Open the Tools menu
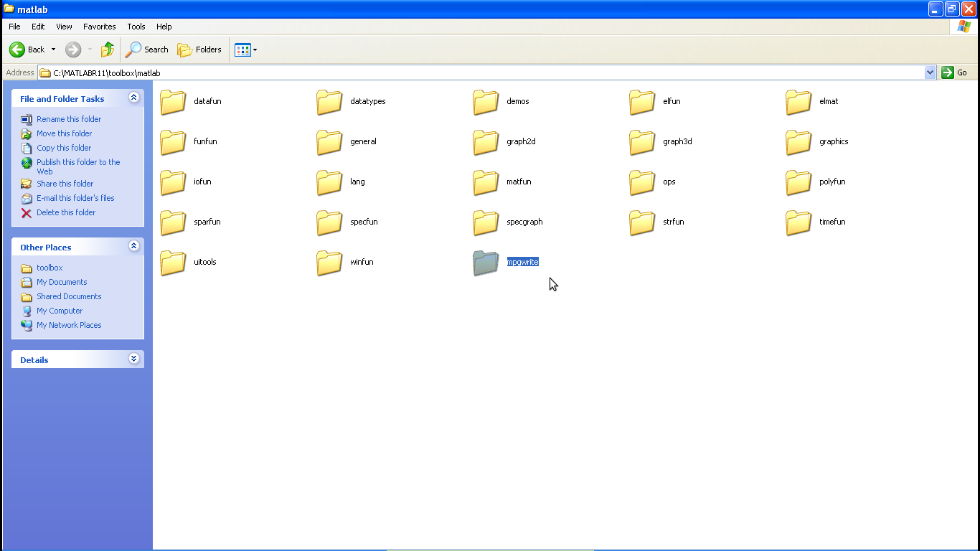Viewport: 980px width, 551px height. pyautogui.click(x=136, y=27)
